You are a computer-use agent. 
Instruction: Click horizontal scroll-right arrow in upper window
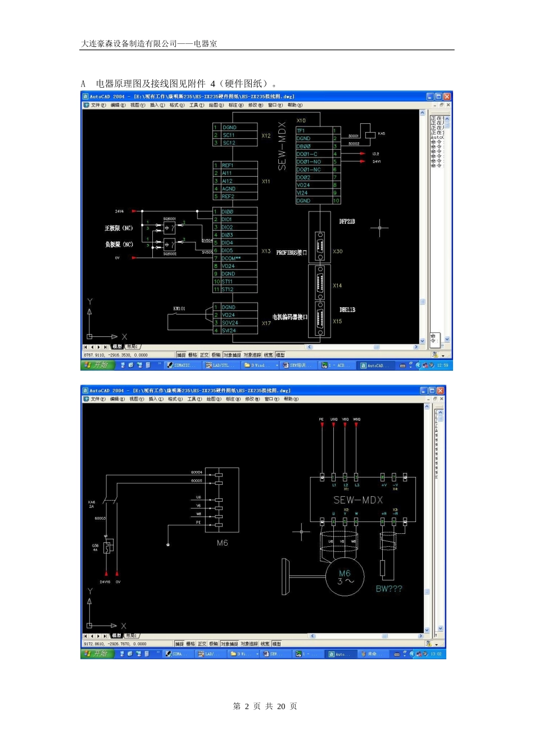pos(416,347)
